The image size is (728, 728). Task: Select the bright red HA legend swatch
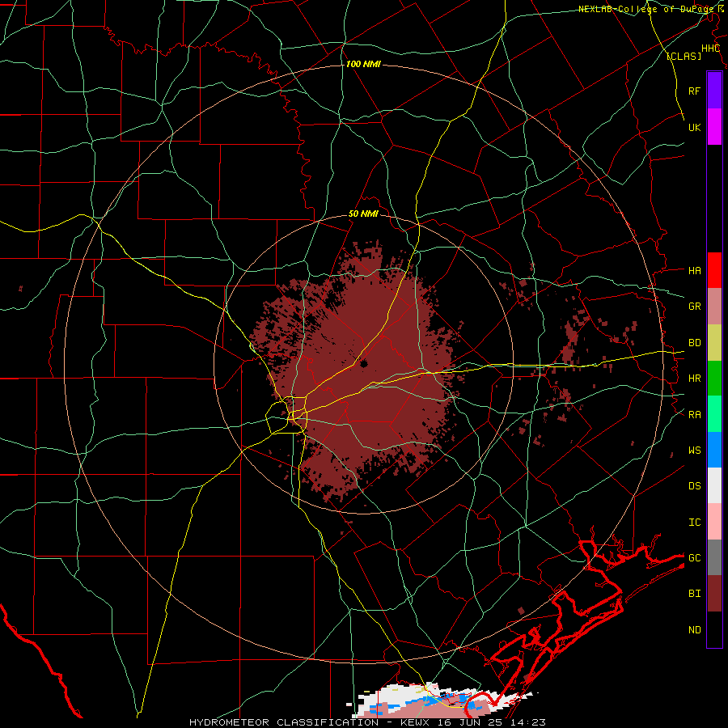pos(714,270)
